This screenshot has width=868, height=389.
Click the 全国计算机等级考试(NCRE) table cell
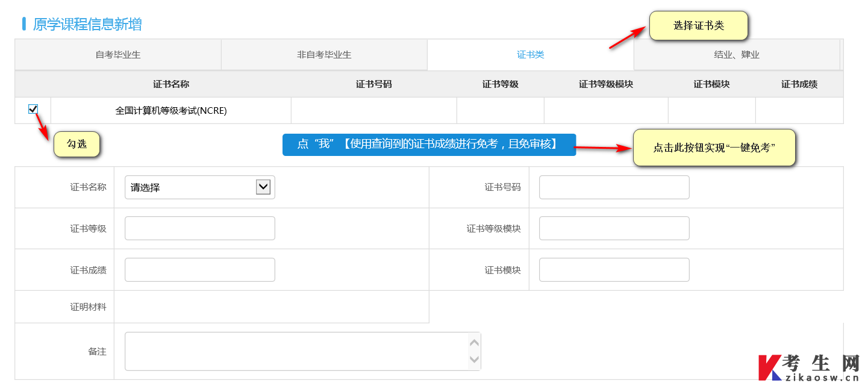click(x=171, y=111)
